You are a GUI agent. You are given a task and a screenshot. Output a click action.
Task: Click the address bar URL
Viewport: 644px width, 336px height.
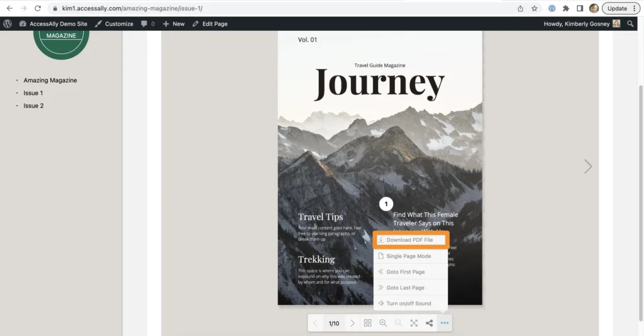[132, 8]
